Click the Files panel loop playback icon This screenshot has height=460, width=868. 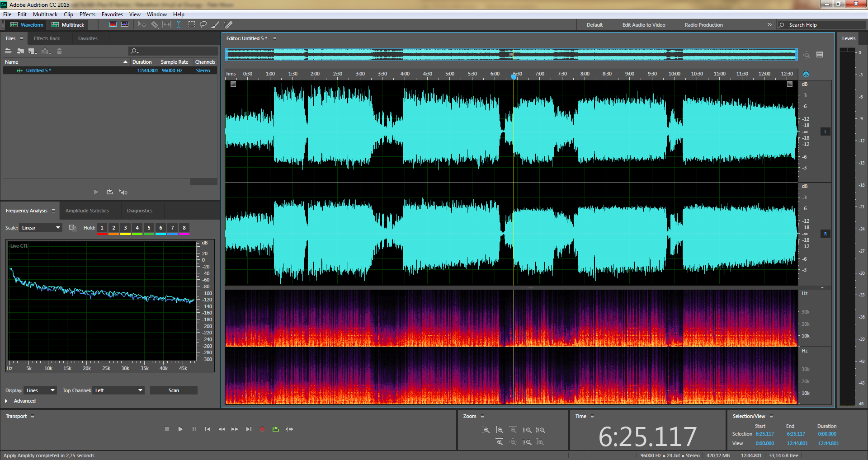point(109,192)
